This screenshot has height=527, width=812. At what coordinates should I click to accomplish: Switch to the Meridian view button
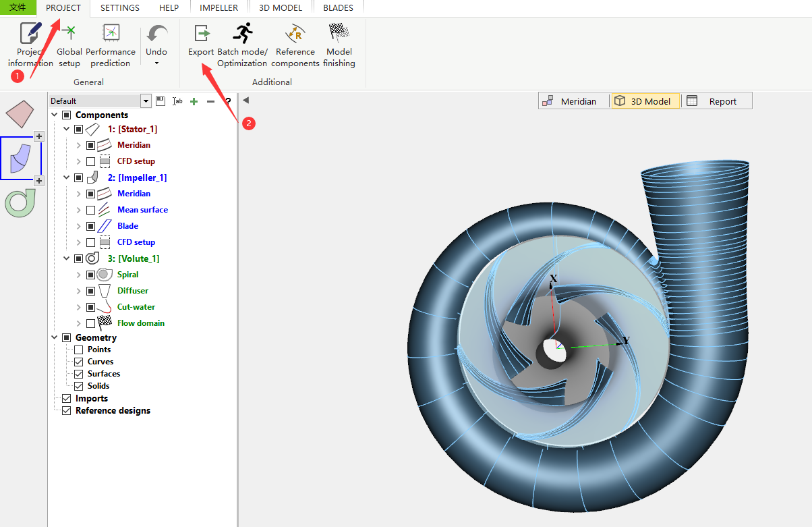[x=571, y=101]
